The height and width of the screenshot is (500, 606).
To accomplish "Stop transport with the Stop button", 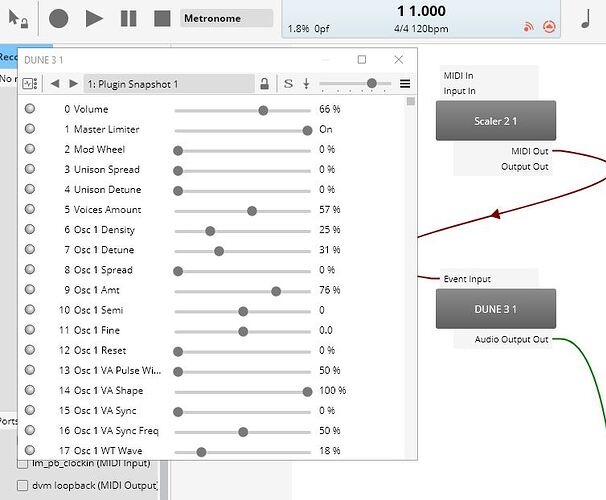I will click(162, 18).
